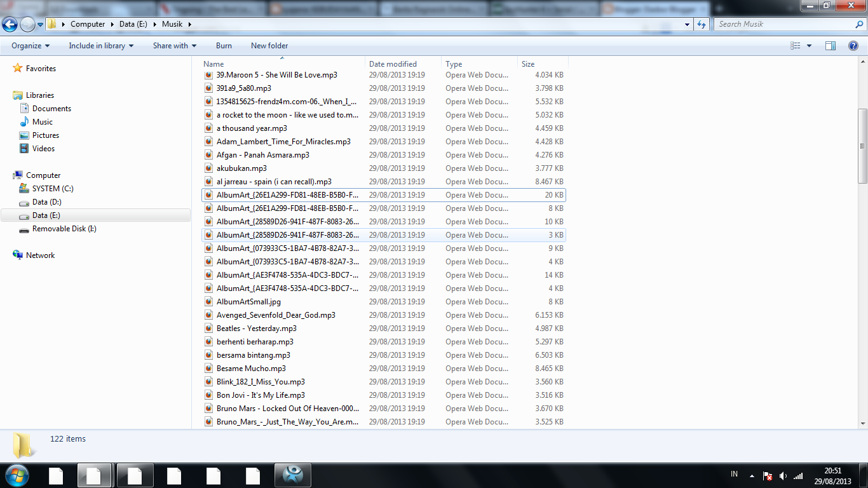This screenshot has width=868, height=488.
Task: Click the refresh button beside address bar
Action: (702, 24)
